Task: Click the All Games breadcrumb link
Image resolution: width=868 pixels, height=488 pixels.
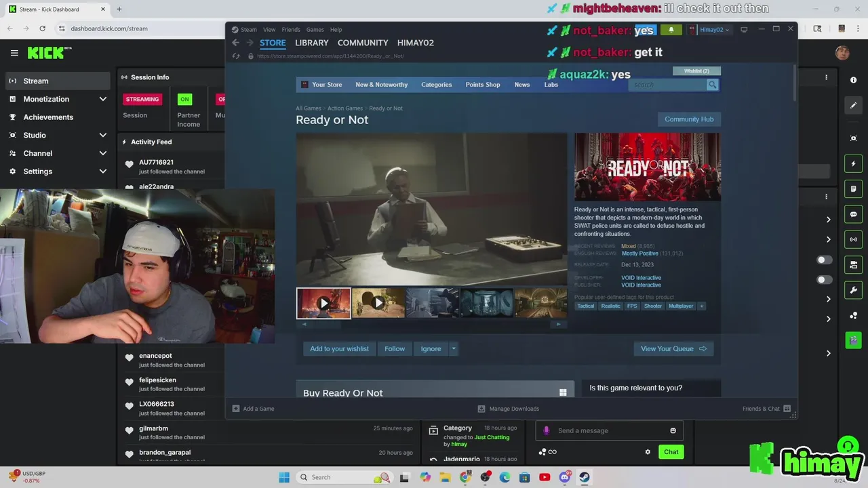Action: tap(309, 108)
